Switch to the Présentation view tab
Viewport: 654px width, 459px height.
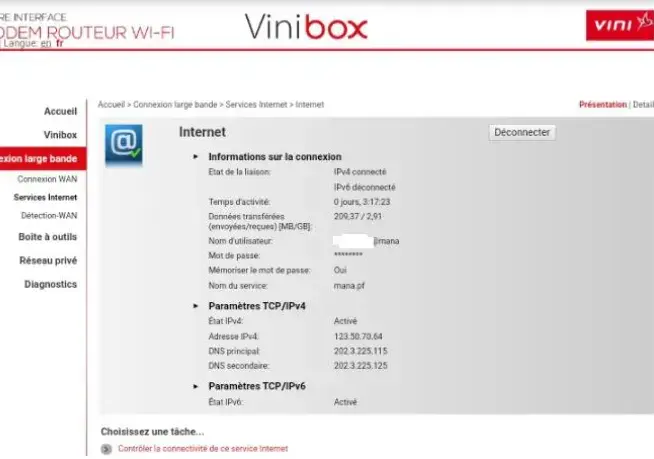602,104
